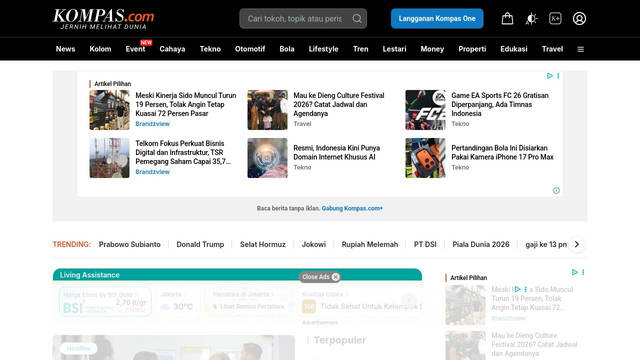Select trending topic Selat Hormuz
This screenshot has width=640, height=360.
[262, 244]
